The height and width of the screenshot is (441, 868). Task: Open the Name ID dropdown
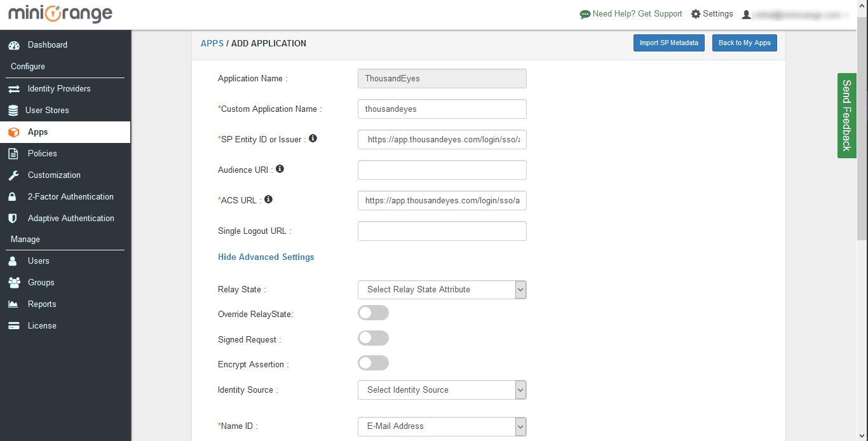point(442,426)
